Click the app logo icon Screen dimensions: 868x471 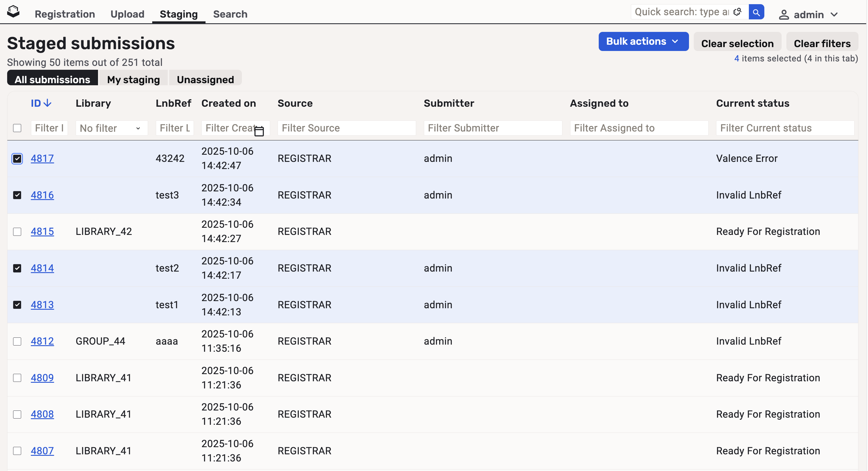coord(13,11)
